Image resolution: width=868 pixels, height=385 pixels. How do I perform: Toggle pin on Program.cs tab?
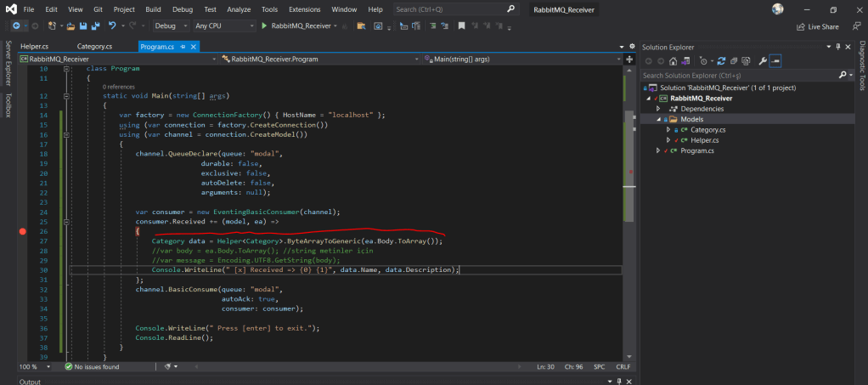[183, 46]
